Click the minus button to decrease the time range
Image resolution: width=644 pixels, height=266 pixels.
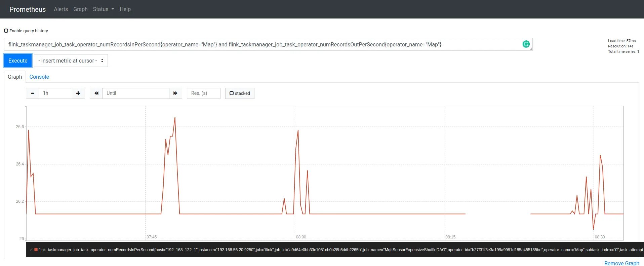[x=32, y=93]
